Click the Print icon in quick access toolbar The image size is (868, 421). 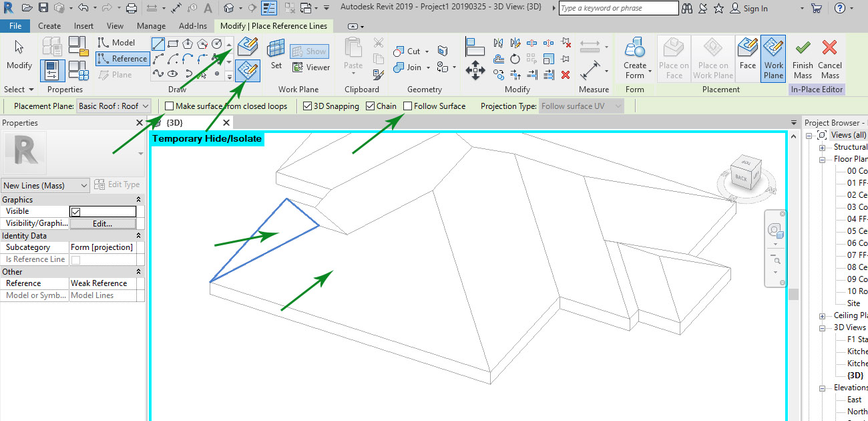(x=132, y=8)
